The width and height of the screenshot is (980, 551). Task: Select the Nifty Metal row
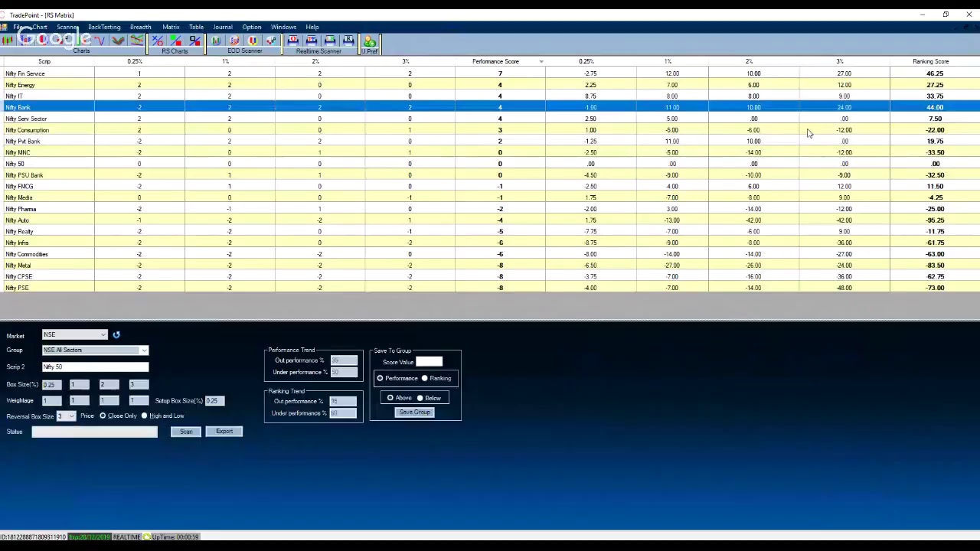(x=490, y=265)
